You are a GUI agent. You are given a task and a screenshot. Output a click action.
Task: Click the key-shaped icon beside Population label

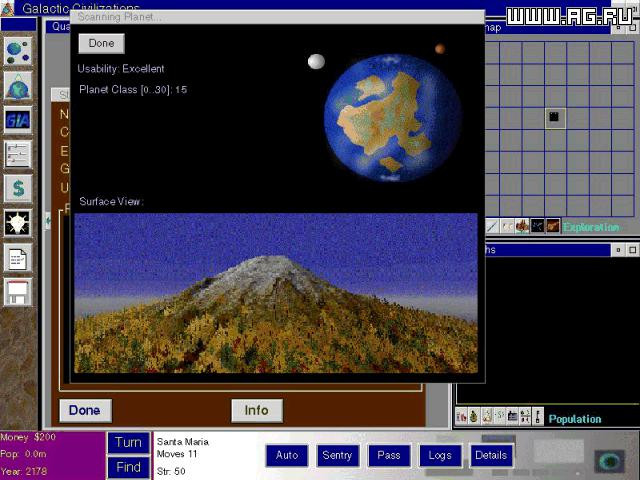click(x=538, y=417)
